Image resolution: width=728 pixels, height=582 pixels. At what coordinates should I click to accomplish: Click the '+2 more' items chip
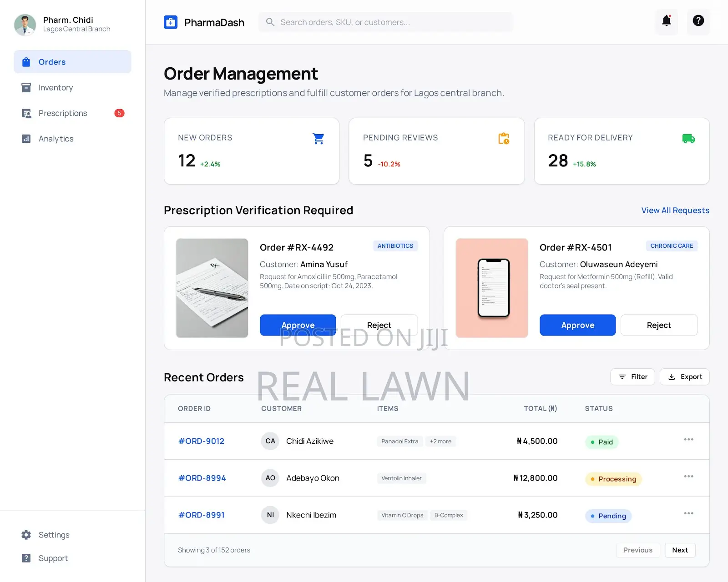[x=440, y=441]
